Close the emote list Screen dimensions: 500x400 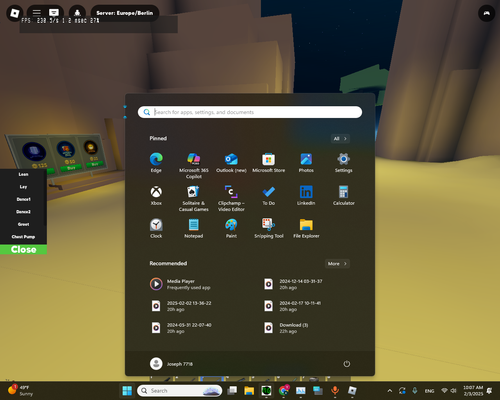click(23, 250)
